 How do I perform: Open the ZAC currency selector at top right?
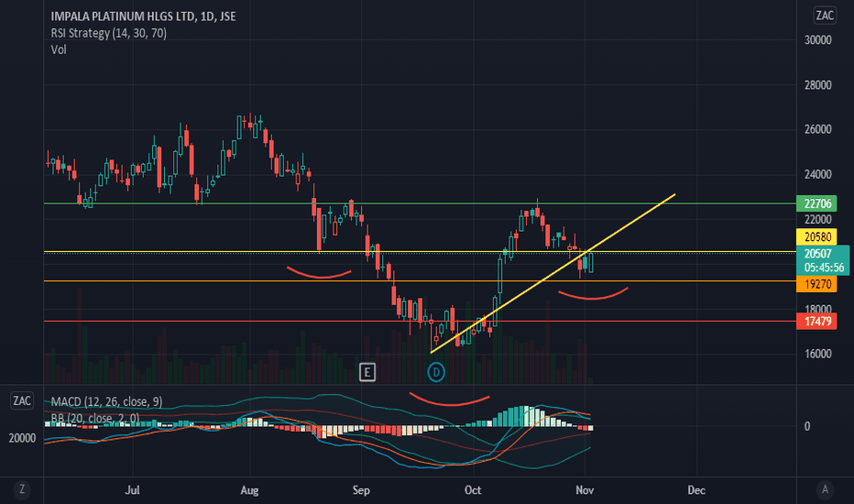point(825,16)
